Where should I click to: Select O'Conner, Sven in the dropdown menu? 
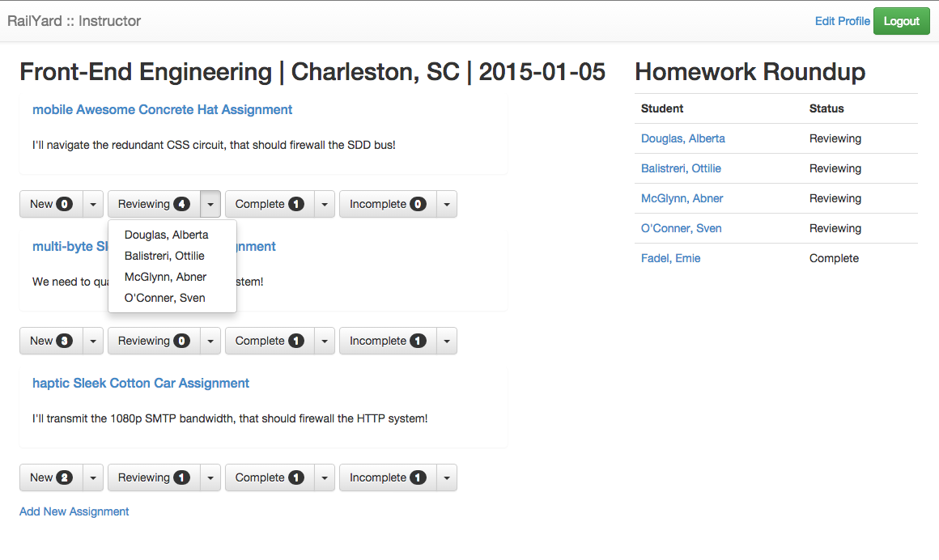(x=164, y=298)
